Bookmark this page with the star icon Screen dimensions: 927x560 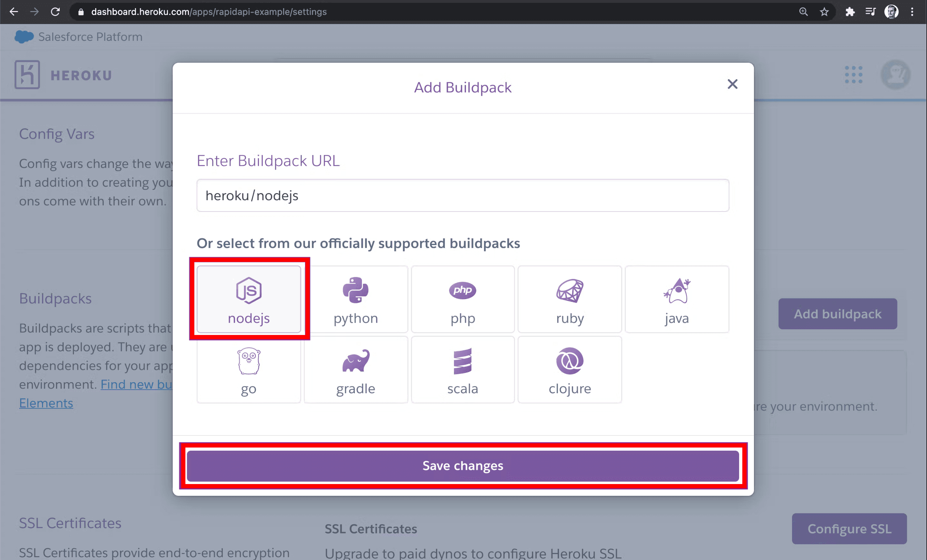tap(824, 12)
